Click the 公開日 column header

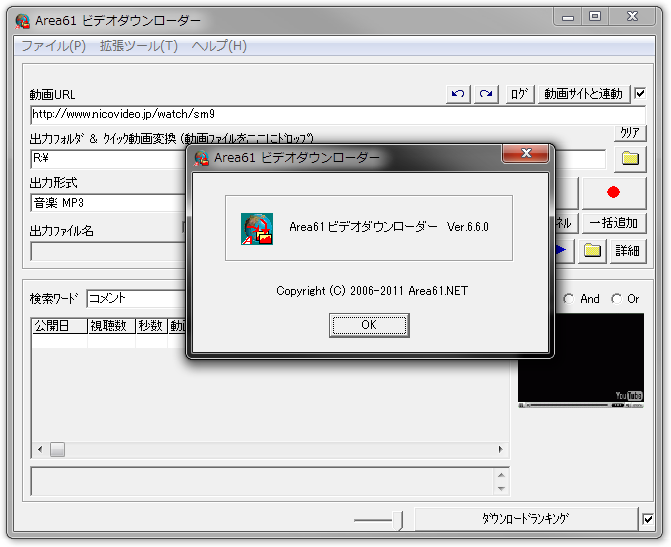(59, 326)
